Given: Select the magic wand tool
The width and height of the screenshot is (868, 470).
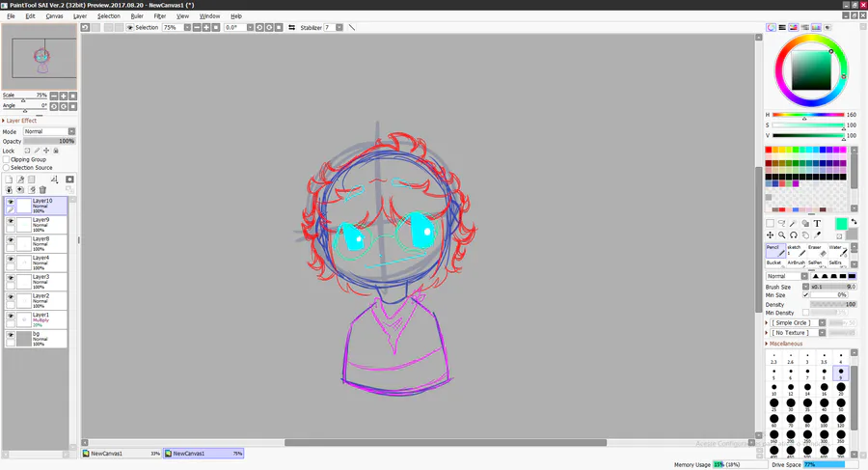Looking at the screenshot, I should click(x=794, y=223).
